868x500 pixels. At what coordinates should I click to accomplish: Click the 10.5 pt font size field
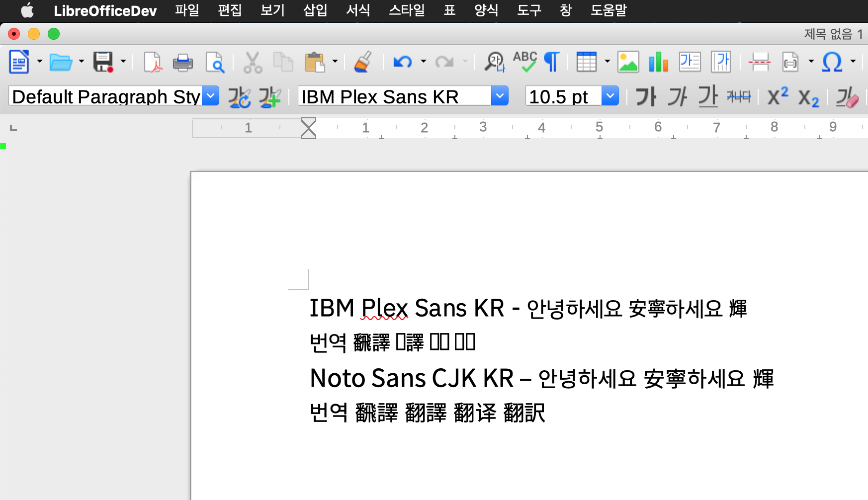click(564, 96)
